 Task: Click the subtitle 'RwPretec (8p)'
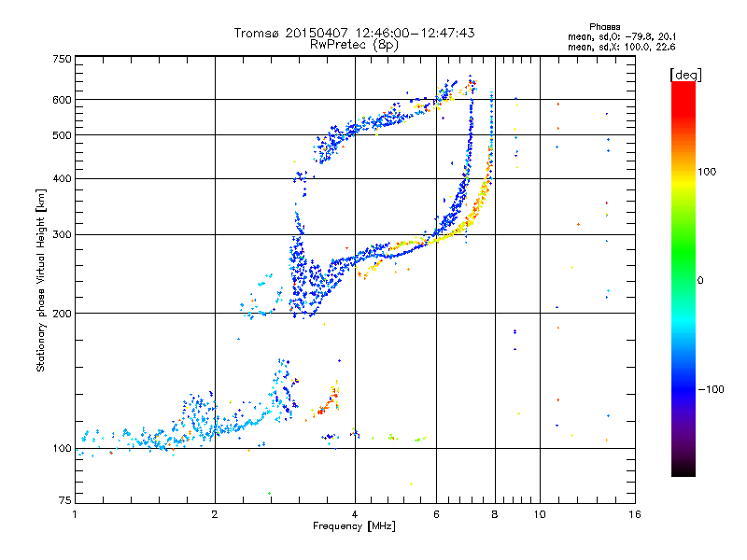pos(354,45)
